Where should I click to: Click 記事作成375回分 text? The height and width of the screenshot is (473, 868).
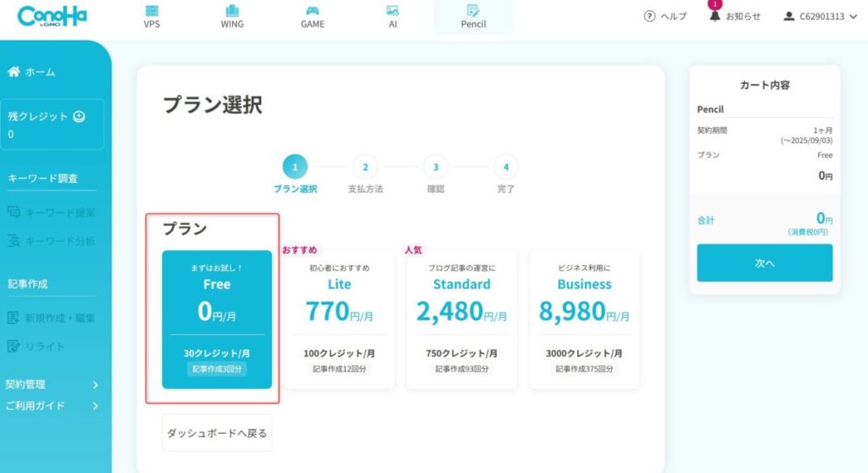click(x=584, y=369)
